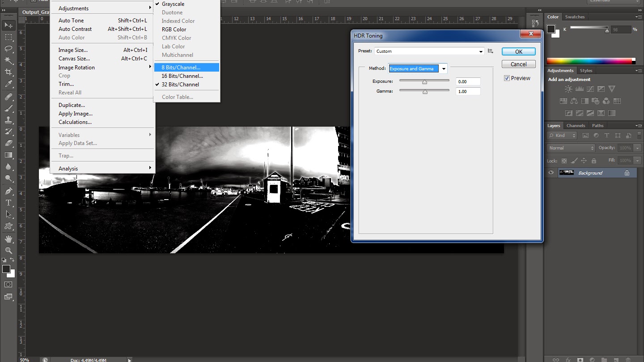
Task: Uncheck the Preview checkbox in HDR Toning
Action: (507, 78)
